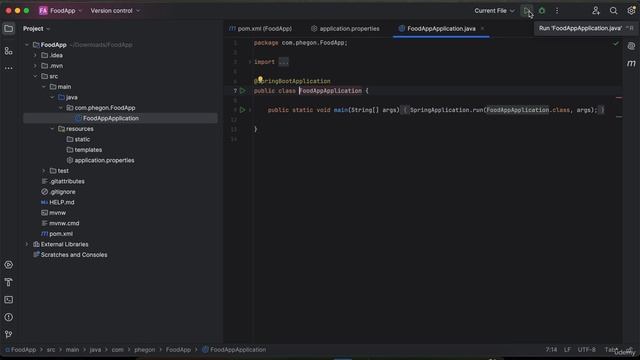Click the run gutter icon beside main method
This screenshot has width=640, height=360.
[242, 110]
